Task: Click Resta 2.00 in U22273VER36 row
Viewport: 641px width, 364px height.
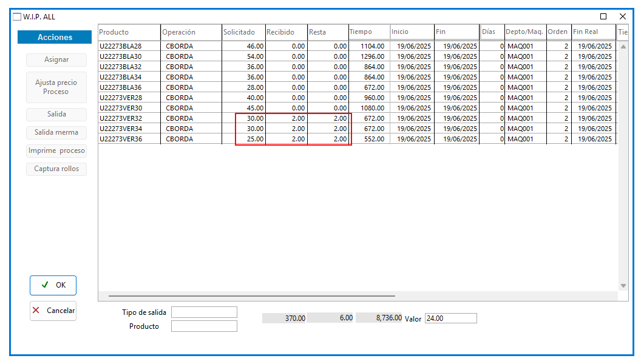Action: coord(340,139)
